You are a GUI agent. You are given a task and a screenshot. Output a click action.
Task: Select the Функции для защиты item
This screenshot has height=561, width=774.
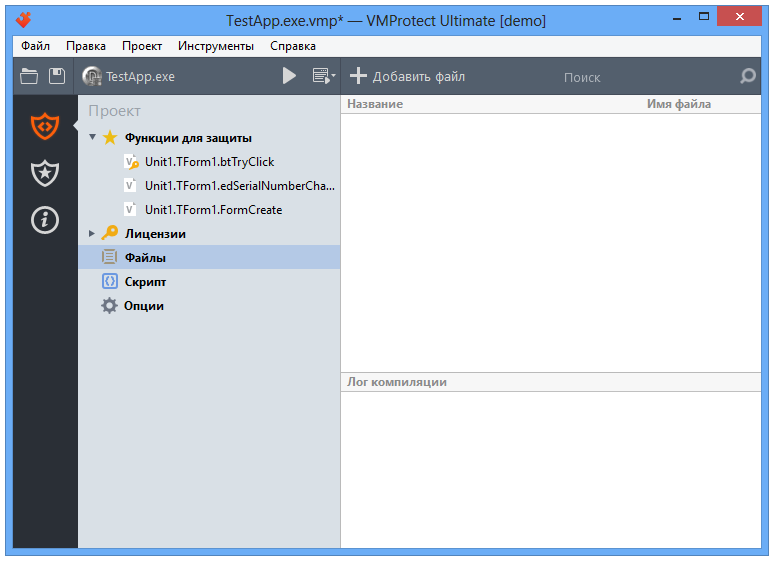pos(188,138)
